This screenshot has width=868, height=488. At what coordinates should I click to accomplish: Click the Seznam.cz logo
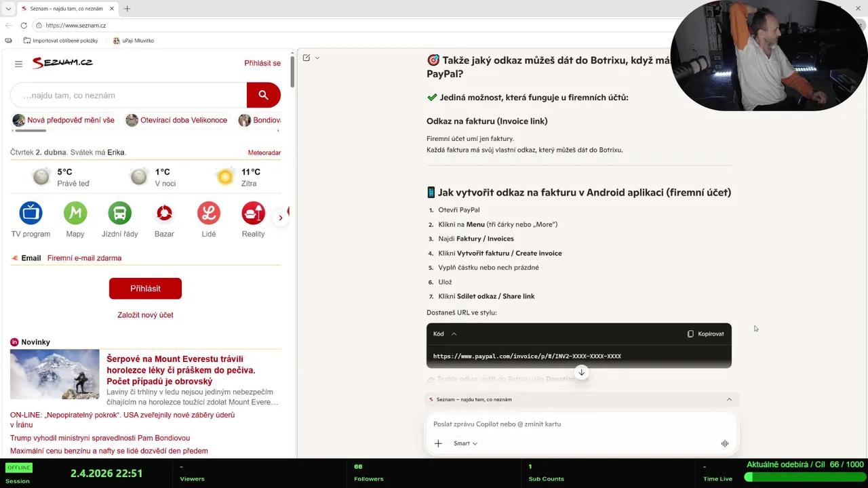(62, 62)
